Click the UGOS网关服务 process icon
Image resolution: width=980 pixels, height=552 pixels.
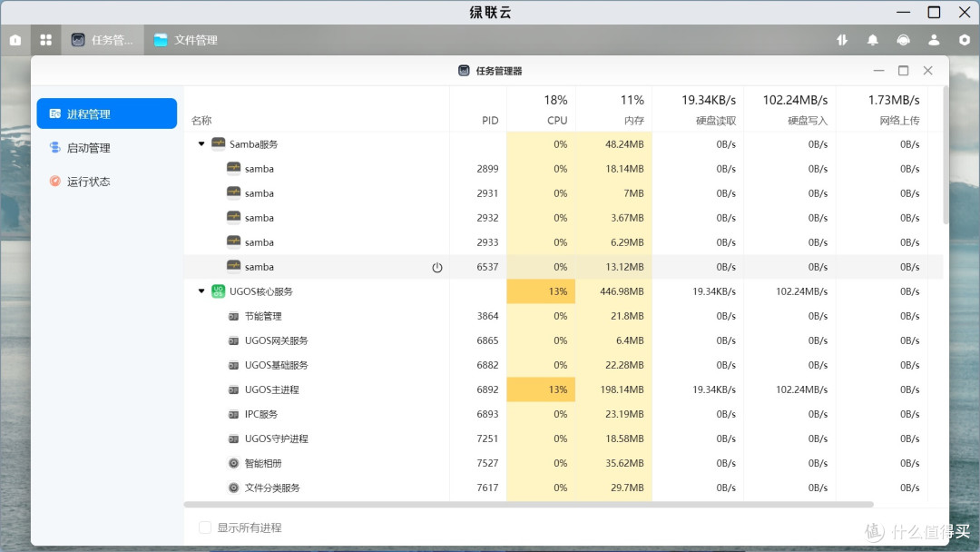pyautogui.click(x=234, y=340)
